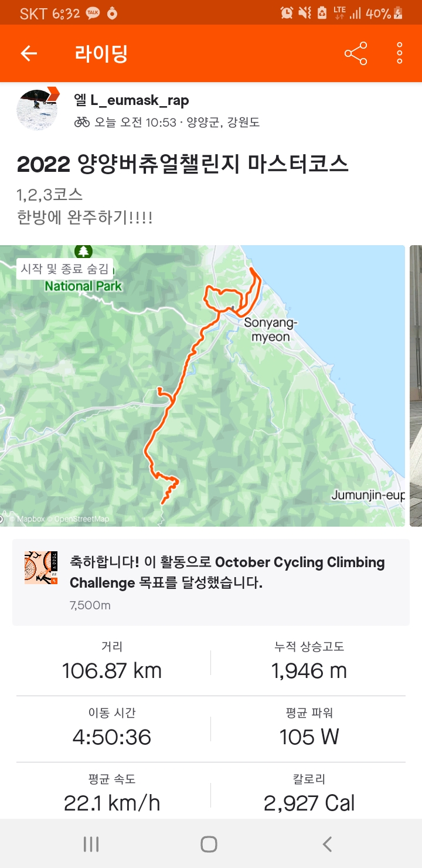Tap the 1,946 m elevation gain stat

[309, 670]
